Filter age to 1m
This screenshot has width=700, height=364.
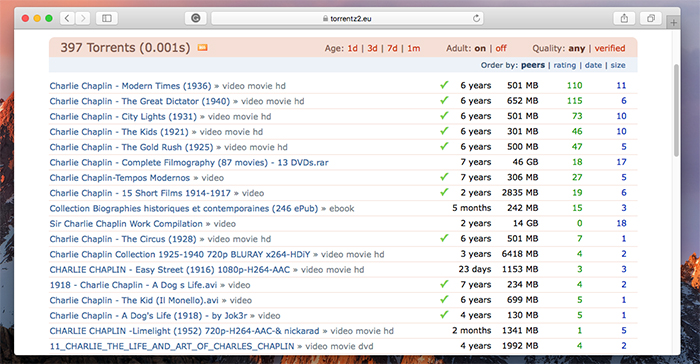(x=413, y=48)
